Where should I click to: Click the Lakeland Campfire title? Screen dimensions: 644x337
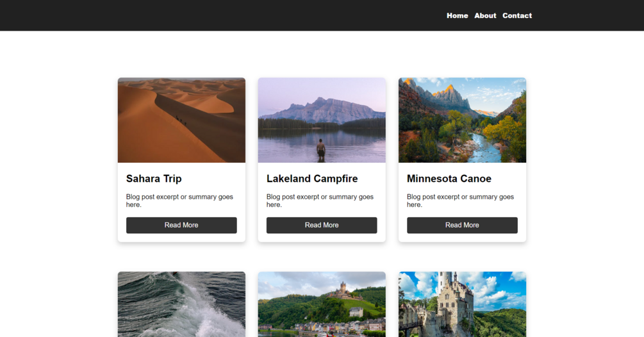(x=312, y=179)
